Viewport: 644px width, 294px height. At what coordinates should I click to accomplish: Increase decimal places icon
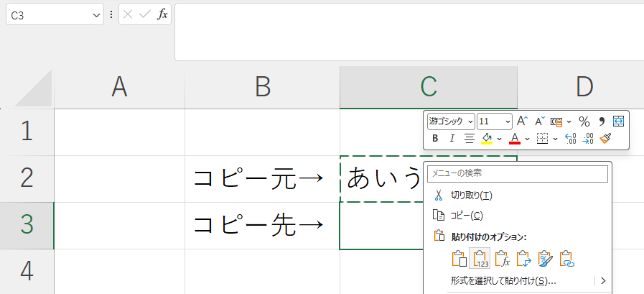[x=571, y=139]
